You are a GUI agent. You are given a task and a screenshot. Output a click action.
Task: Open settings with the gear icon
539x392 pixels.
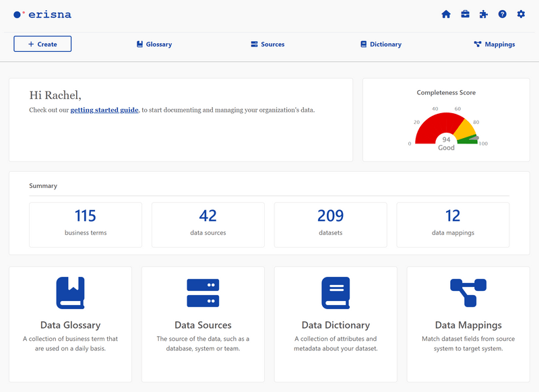point(521,13)
